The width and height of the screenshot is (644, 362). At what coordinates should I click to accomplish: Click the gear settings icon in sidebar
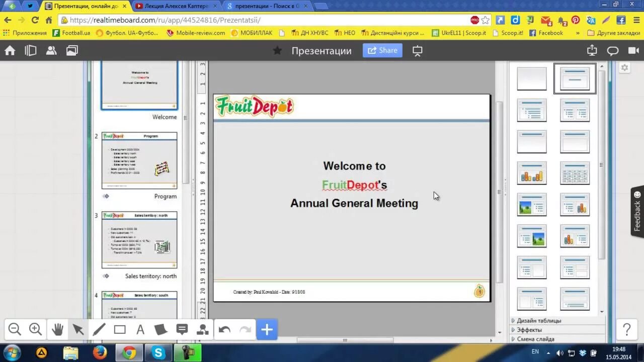[624, 68]
